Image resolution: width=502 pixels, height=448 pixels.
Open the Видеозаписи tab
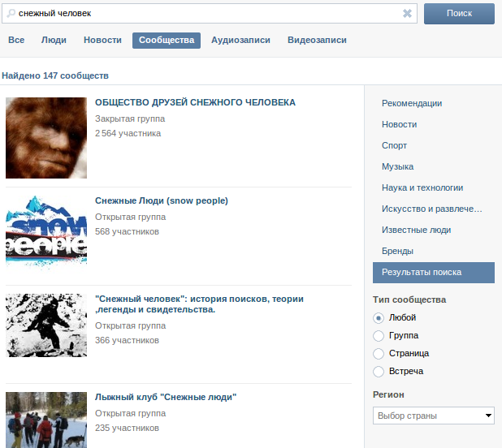tap(317, 40)
